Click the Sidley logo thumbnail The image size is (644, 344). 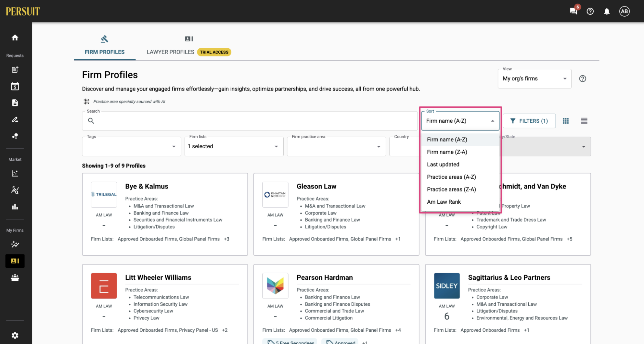[x=447, y=286]
